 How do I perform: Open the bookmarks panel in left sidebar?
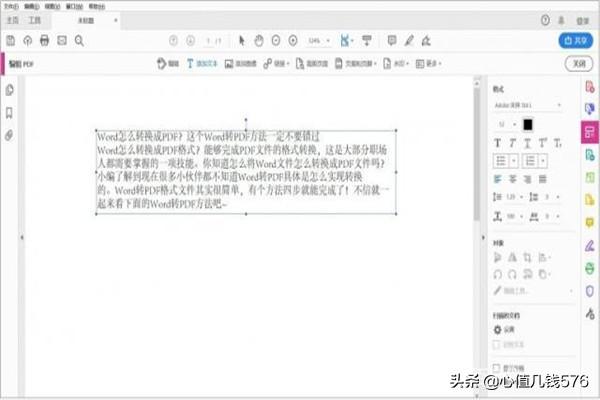(10, 112)
